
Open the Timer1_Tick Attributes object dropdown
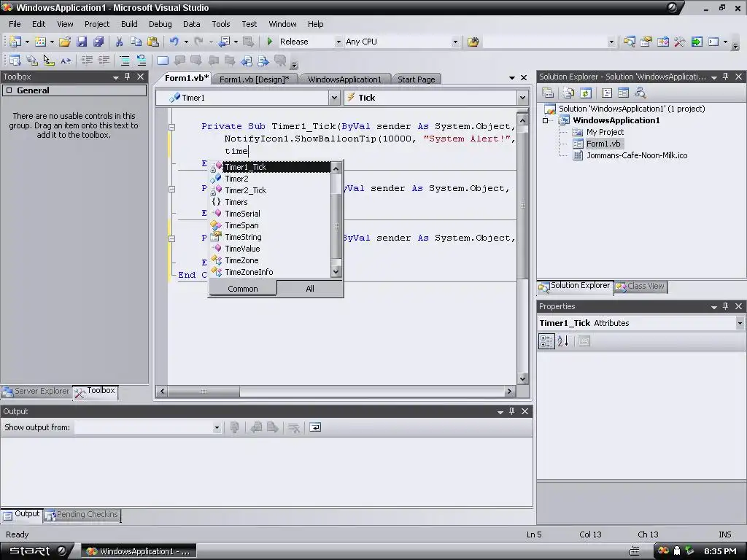click(740, 323)
